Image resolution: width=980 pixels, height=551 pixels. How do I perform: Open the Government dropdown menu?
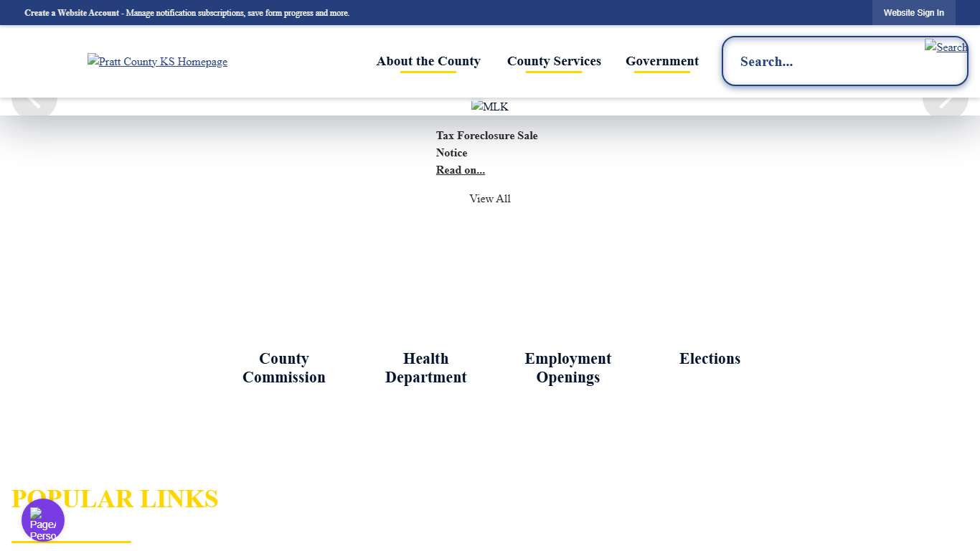tap(661, 62)
